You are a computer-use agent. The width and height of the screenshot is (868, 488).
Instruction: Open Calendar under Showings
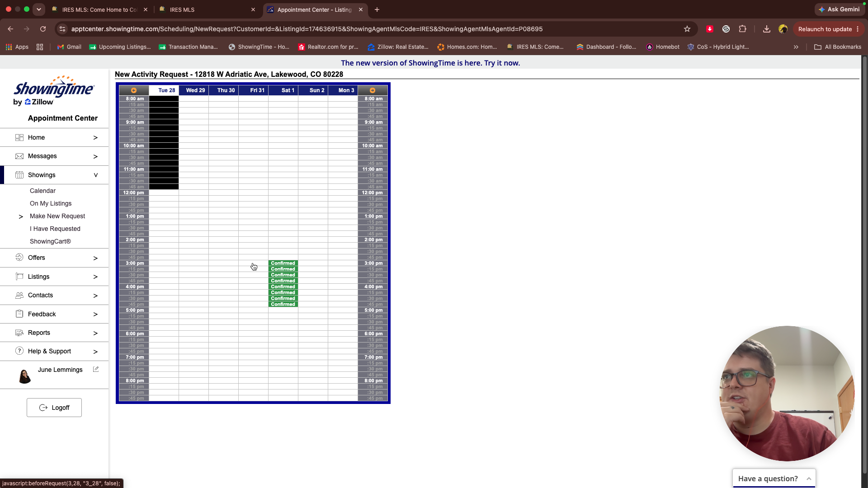click(42, 191)
